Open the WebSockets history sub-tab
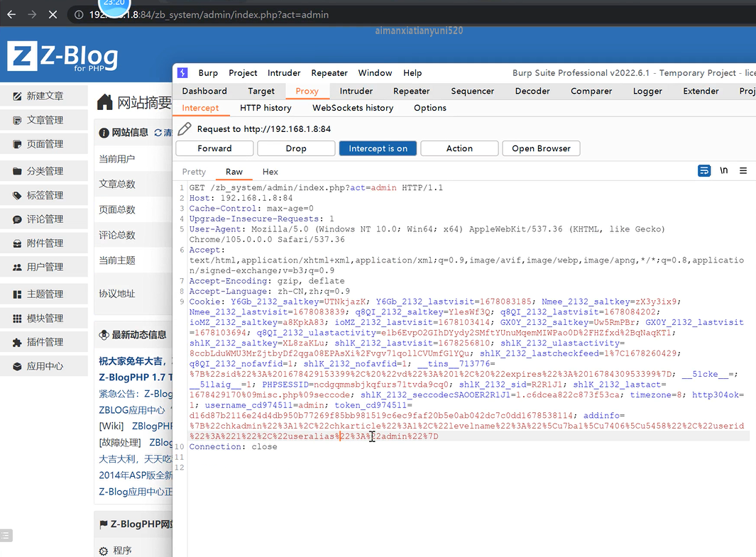Image resolution: width=756 pixels, height=557 pixels. [353, 108]
